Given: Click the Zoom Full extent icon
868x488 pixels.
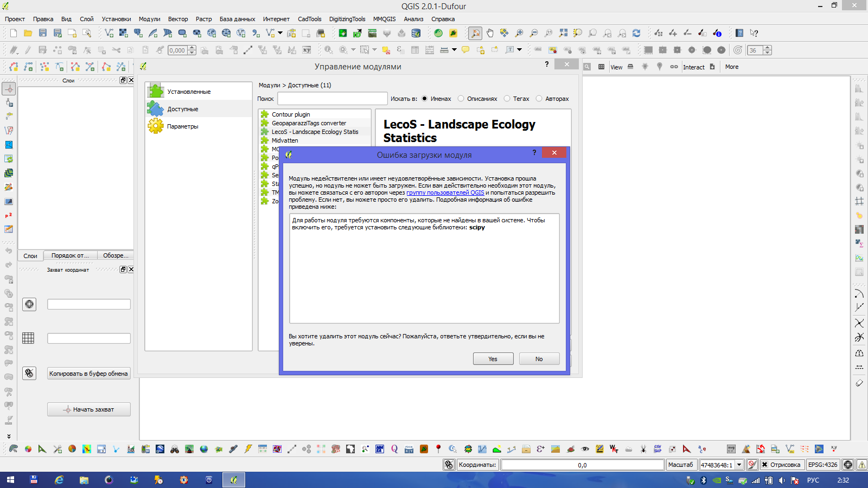Looking at the screenshot, I should click(x=563, y=33).
